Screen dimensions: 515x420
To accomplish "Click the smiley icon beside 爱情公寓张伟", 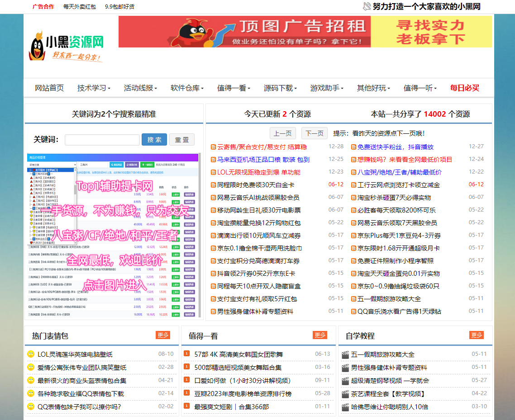I will coord(30,367).
